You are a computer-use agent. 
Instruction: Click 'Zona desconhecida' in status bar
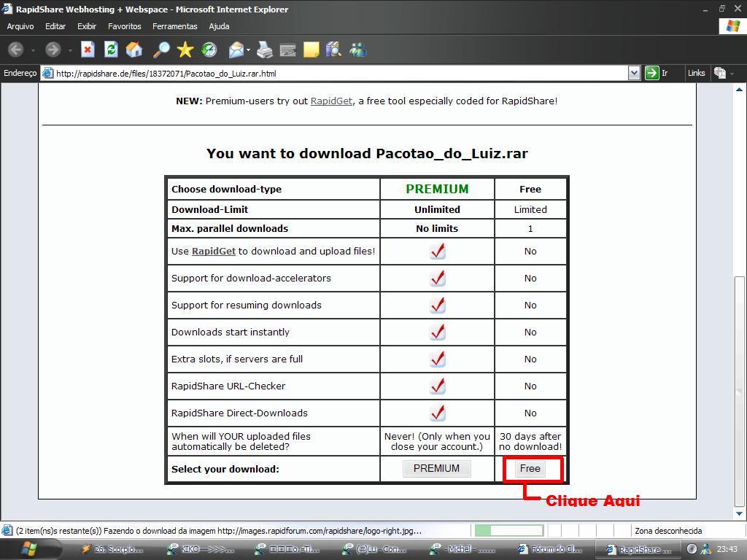pos(668,531)
